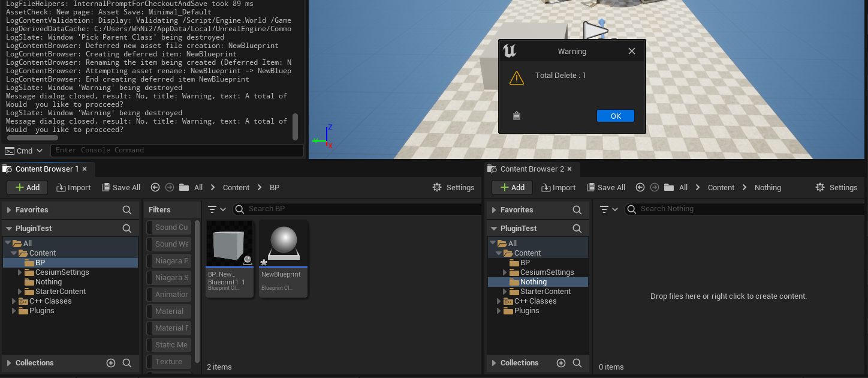This screenshot has width=868, height=378.
Task: Go back in Content Browser 1 history
Action: tap(155, 188)
